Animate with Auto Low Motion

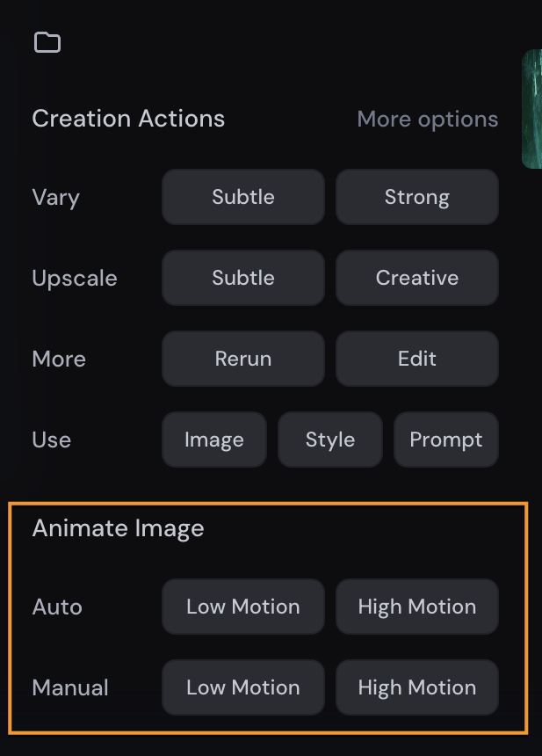point(243,607)
